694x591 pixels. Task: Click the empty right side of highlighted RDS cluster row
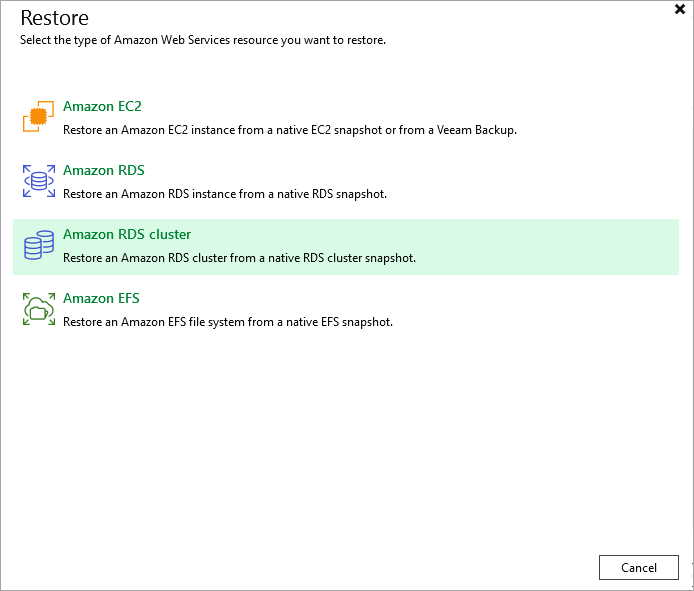[x=560, y=246]
